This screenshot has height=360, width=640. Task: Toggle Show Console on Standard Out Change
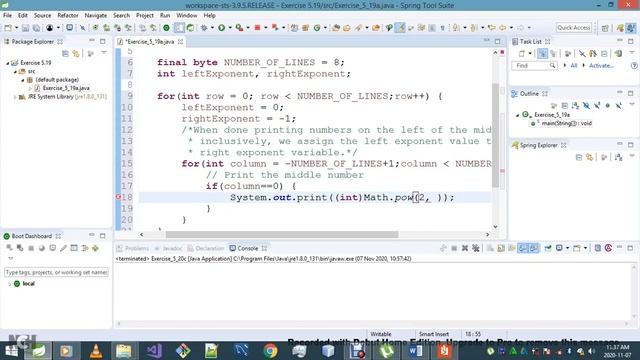[523, 248]
